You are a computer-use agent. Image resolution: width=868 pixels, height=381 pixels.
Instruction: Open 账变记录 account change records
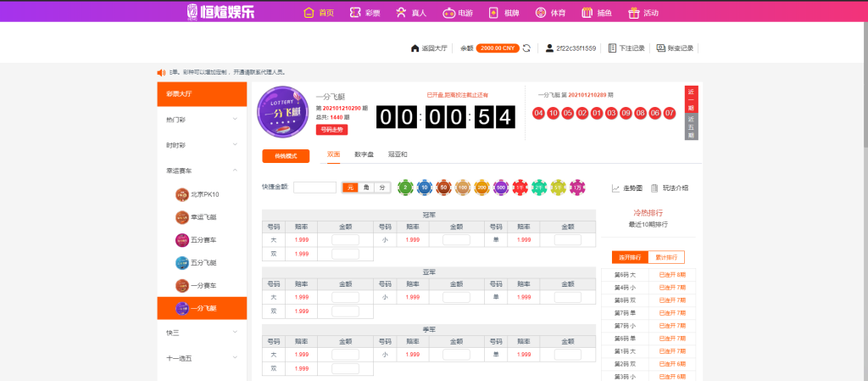(x=675, y=48)
